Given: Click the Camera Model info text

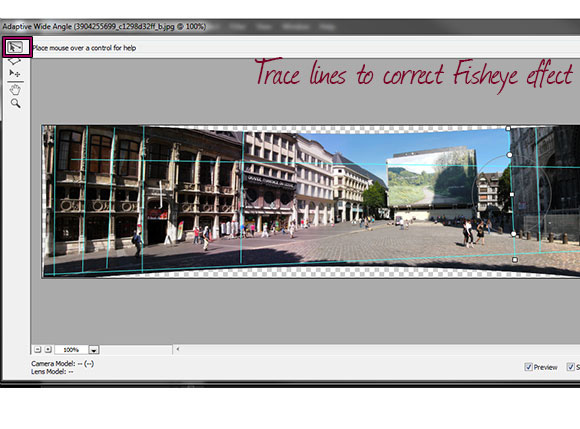Looking at the screenshot, I should pyautogui.click(x=63, y=364).
